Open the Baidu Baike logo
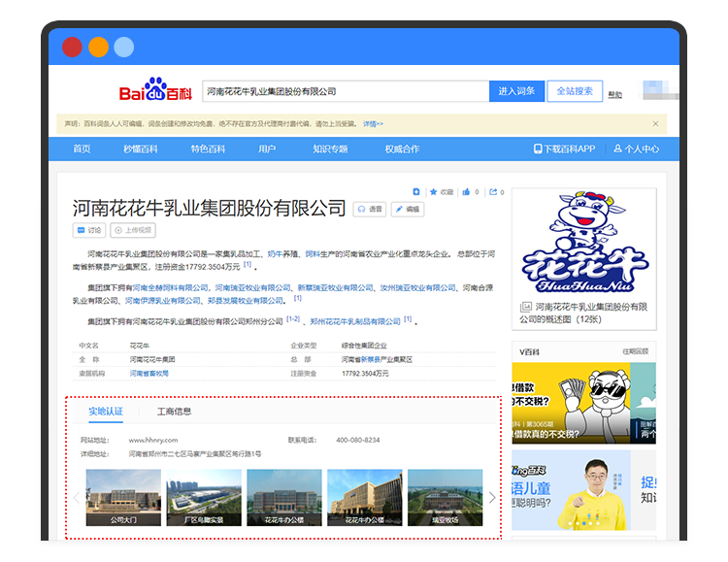 click(x=155, y=89)
